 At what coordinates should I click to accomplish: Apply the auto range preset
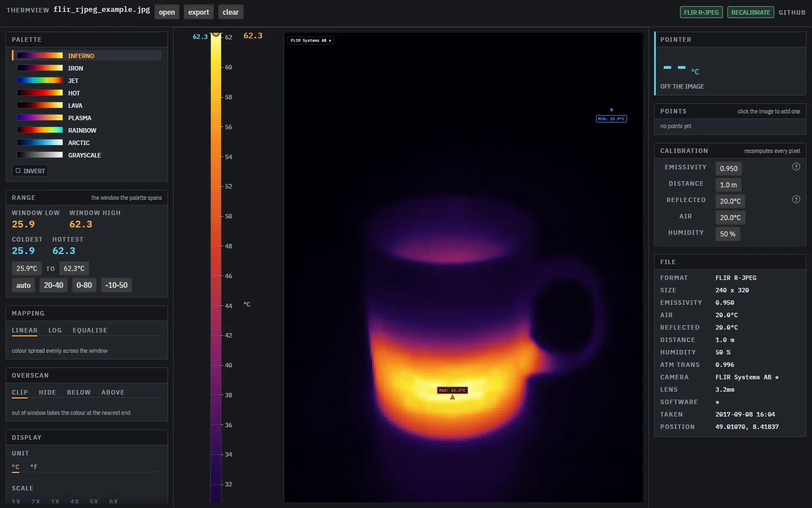(x=24, y=285)
